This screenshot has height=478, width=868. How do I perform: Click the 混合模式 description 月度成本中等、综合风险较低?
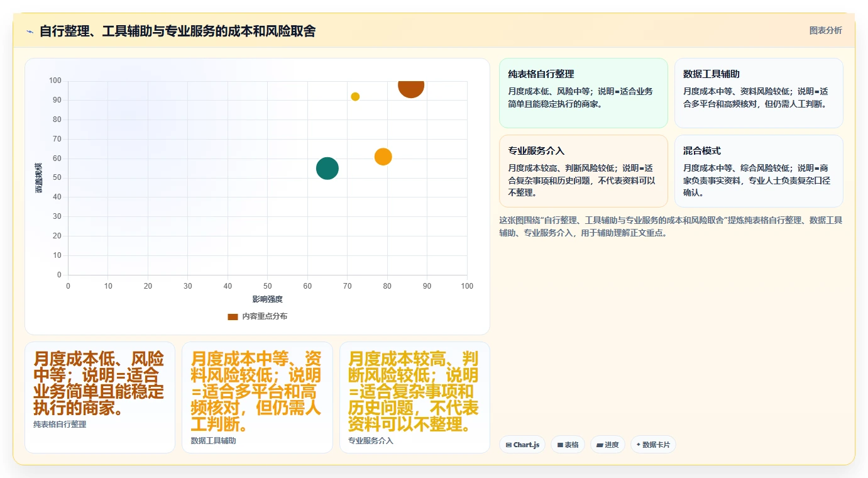[757, 181]
